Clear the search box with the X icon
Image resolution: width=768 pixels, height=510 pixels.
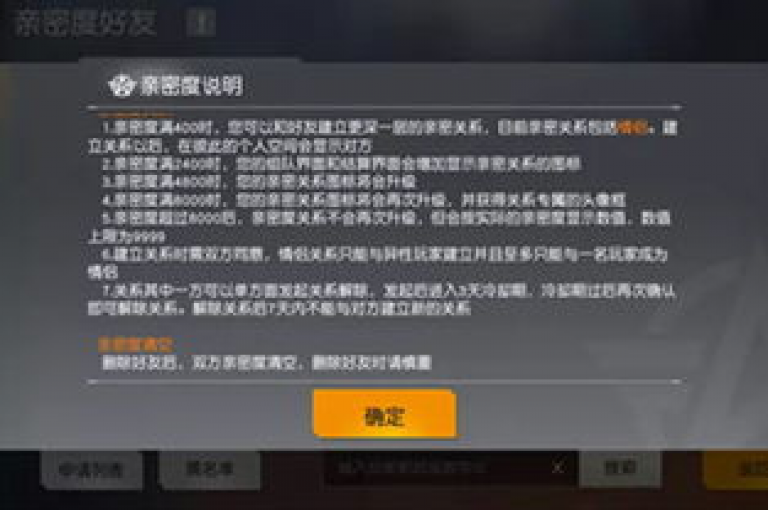(x=558, y=467)
